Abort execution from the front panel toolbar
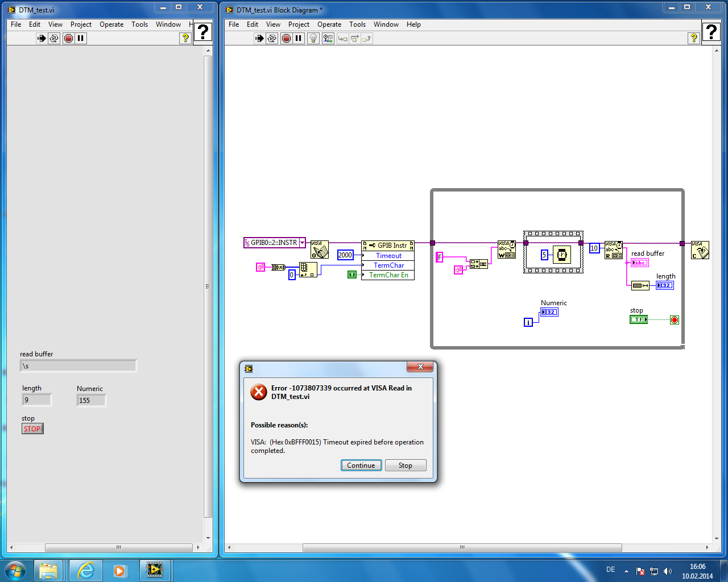Image resolution: width=728 pixels, height=582 pixels. [x=69, y=39]
